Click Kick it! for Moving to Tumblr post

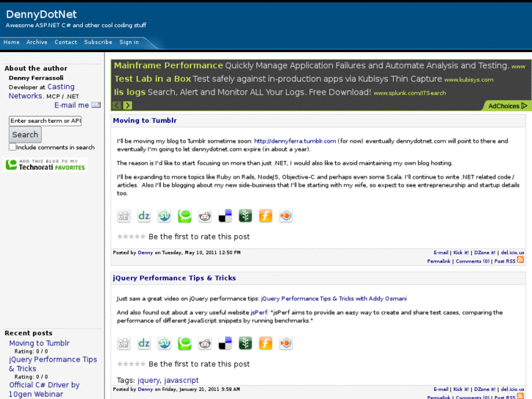[x=461, y=253]
